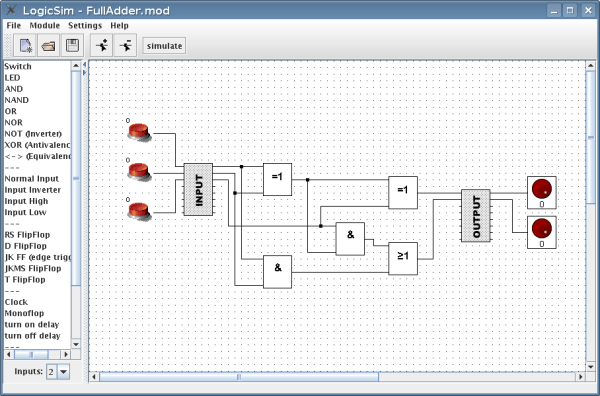This screenshot has width=600, height=396.
Task: Click component list scroll up arrow
Action: (x=76, y=66)
